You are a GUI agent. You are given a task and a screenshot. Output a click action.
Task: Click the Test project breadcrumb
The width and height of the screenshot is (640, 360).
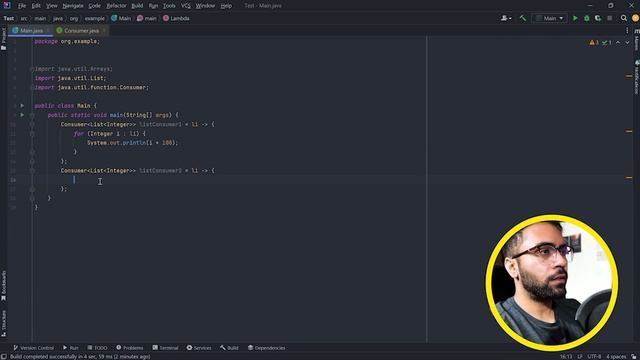click(9, 18)
